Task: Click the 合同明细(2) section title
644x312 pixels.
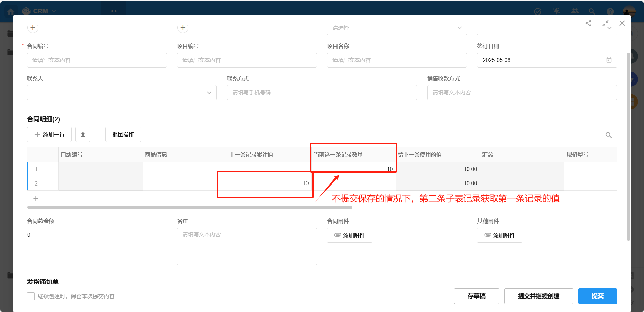Action: click(x=43, y=119)
